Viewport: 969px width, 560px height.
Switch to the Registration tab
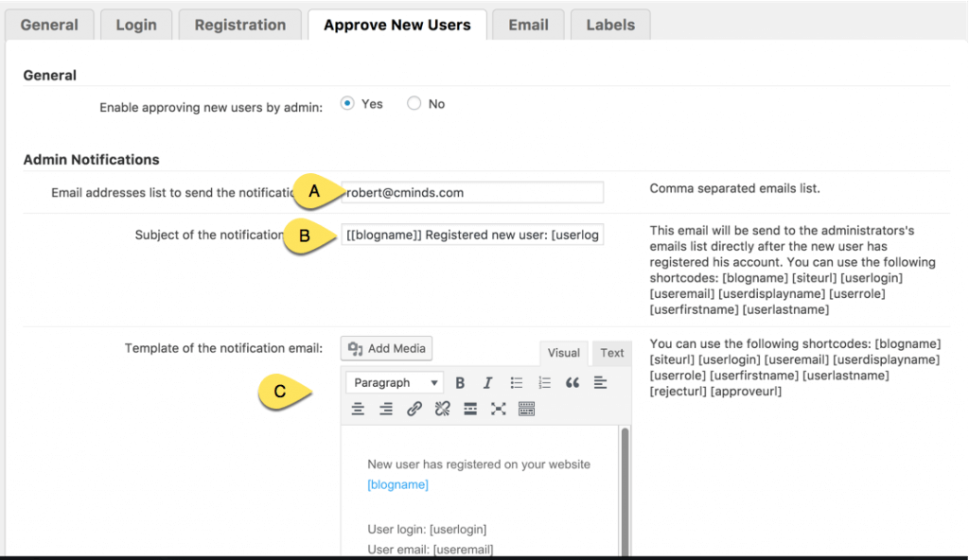pos(240,26)
